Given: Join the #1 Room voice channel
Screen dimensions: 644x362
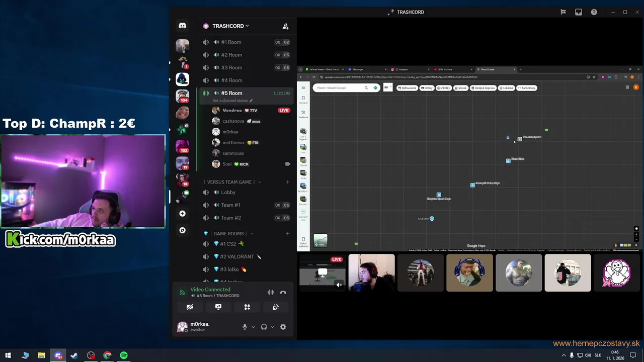Looking at the screenshot, I should tap(246, 42).
